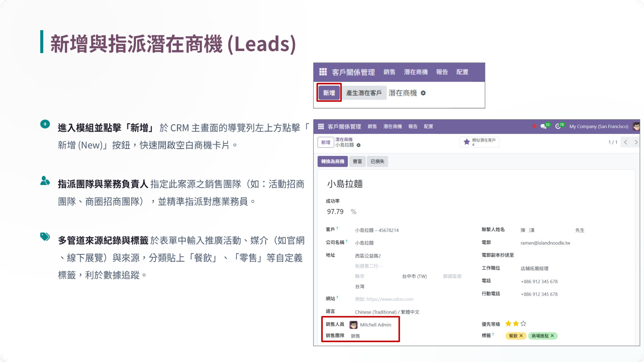Go to previous record with left arrow
Viewport: 644px width, 362px height.
pos(625,142)
